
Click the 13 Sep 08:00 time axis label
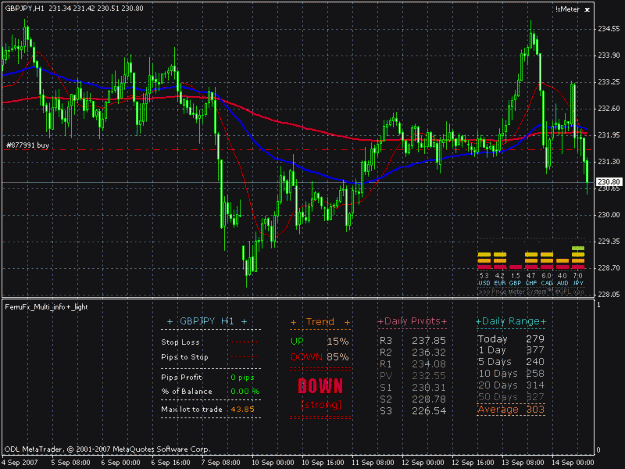[x=523, y=463]
